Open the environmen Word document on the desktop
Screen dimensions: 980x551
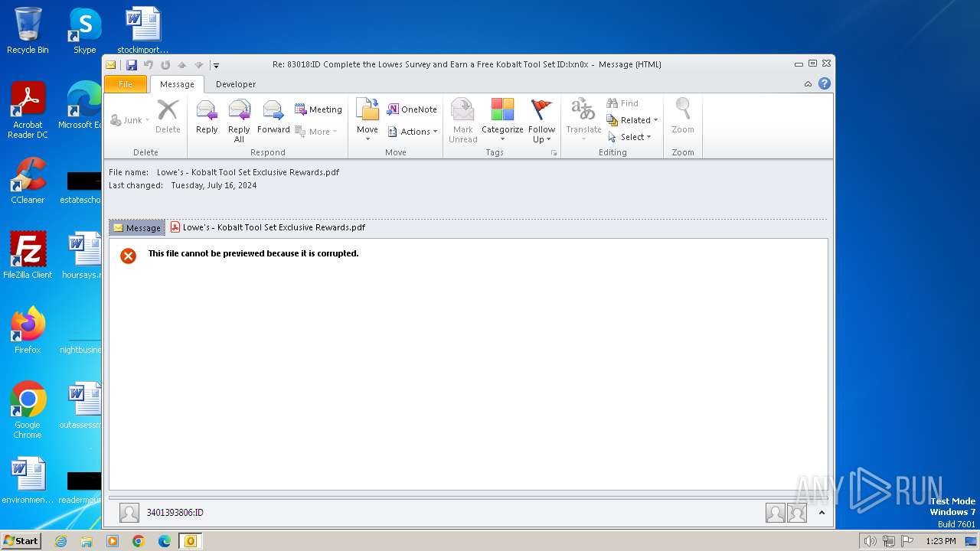click(28, 481)
